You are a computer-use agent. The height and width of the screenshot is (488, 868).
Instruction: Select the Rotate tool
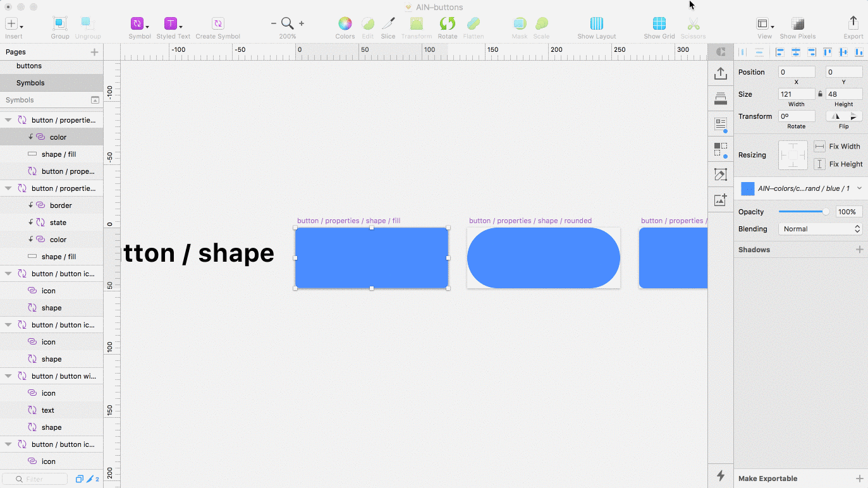pos(448,24)
